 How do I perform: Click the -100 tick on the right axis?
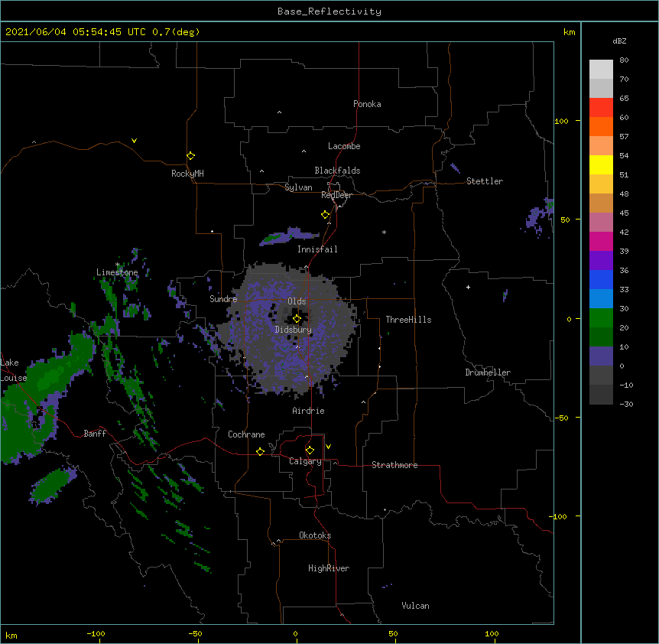pos(560,516)
